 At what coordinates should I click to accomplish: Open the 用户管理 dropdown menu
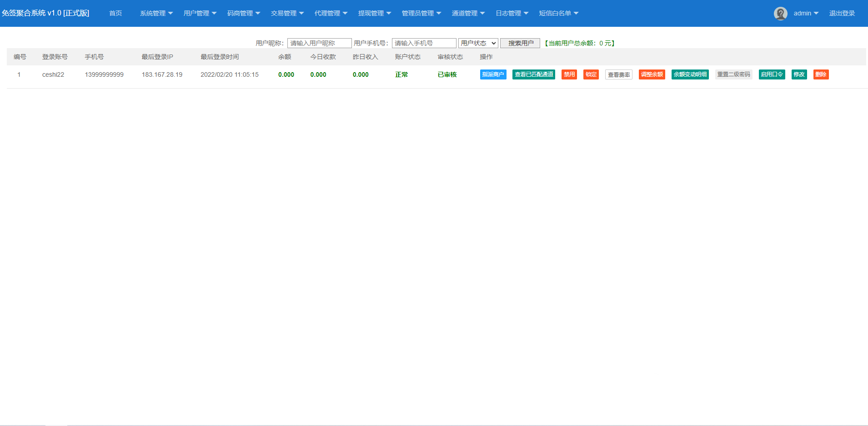[200, 13]
